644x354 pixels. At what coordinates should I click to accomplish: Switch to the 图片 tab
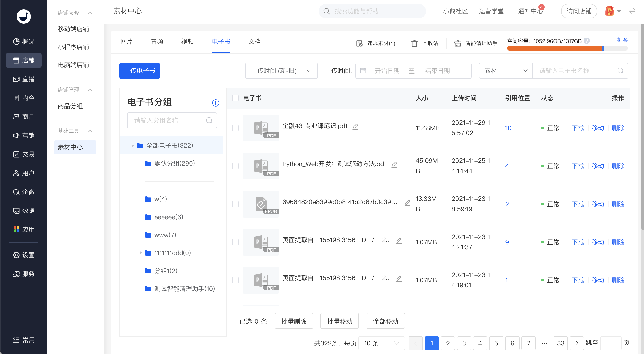pyautogui.click(x=126, y=41)
